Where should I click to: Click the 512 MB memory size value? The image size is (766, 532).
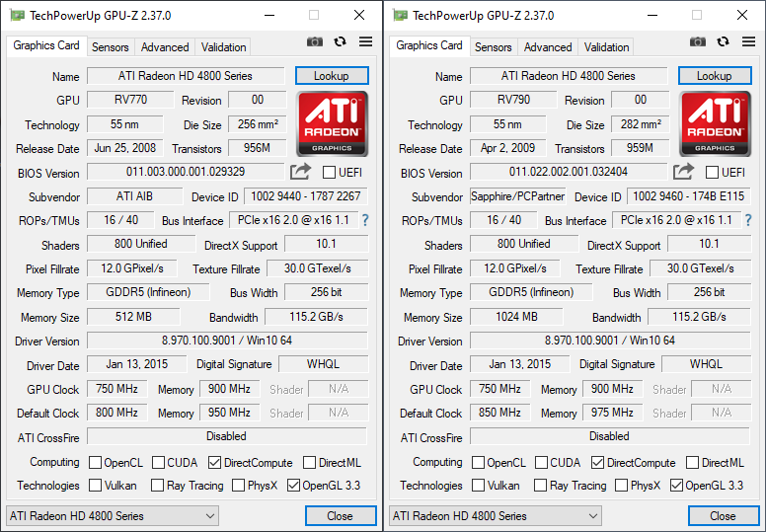[133, 317]
